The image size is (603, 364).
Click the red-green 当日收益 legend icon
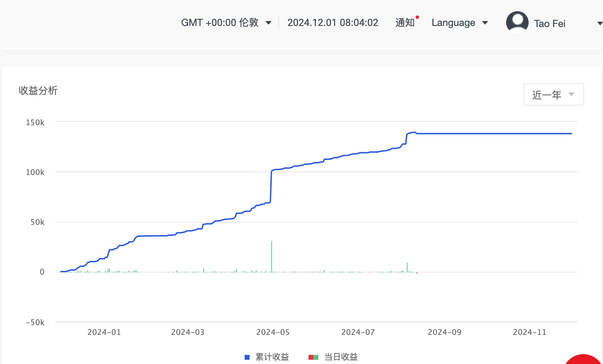pos(313,357)
